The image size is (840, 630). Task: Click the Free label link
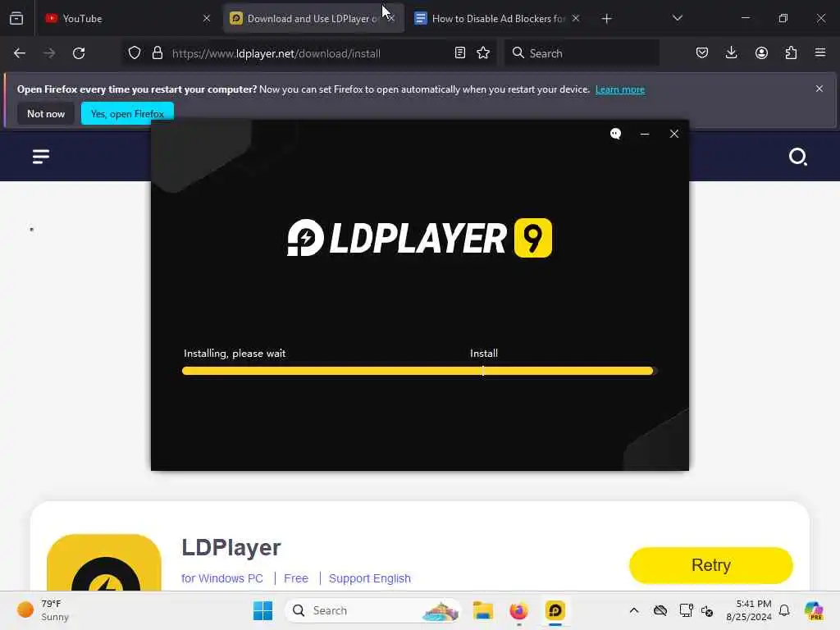[x=295, y=578]
